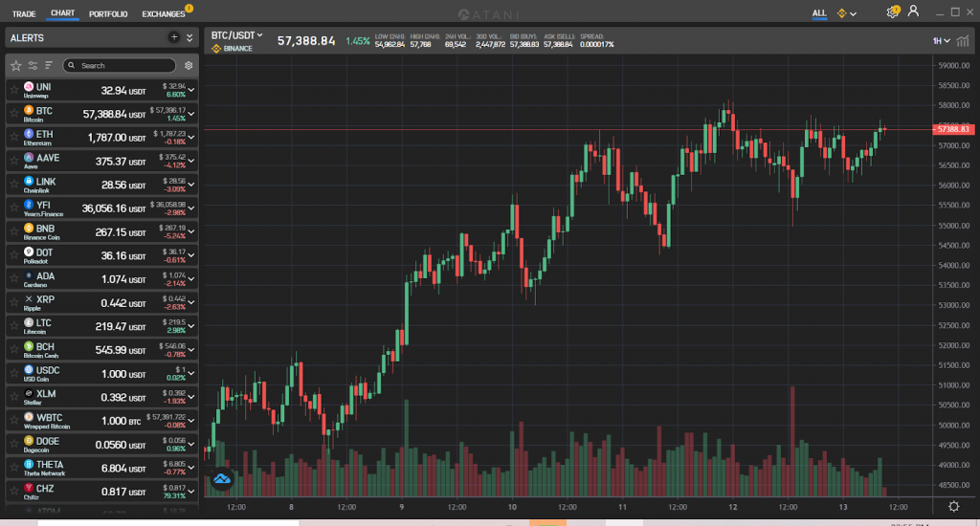The image size is (980, 526).
Task: Open the BTC/USDT pair dropdown
Action: (x=237, y=35)
